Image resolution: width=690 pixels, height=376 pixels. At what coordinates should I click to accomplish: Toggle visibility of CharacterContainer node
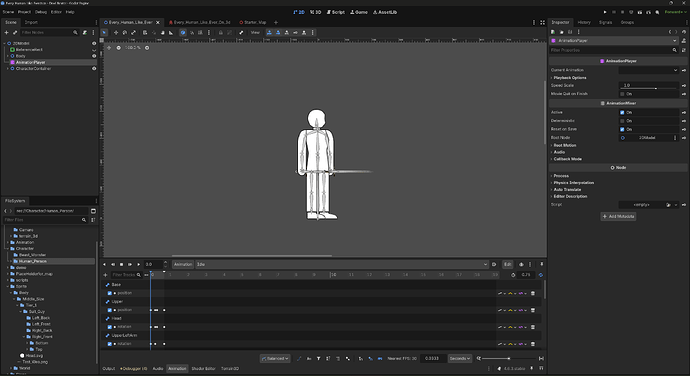point(94,69)
